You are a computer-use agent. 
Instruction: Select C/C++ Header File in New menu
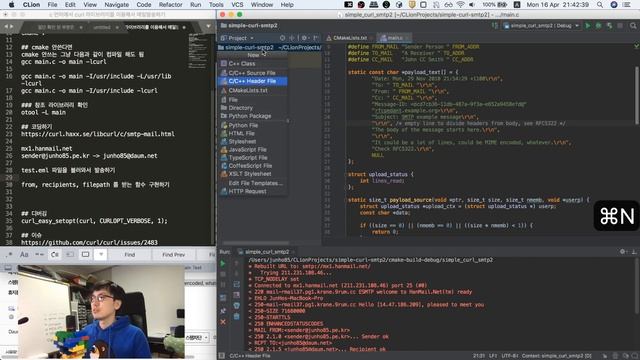point(253,81)
